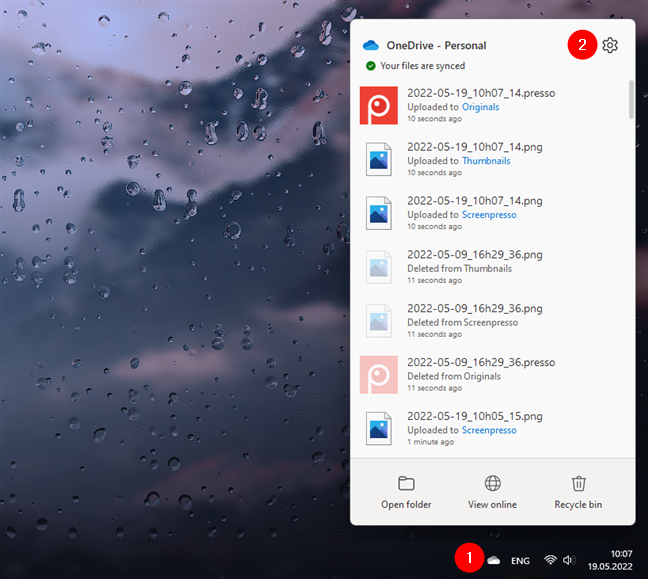Click image icon for 2022-05-19_10h05_15.png
Viewport: 648px width, 579px height.
379,429
